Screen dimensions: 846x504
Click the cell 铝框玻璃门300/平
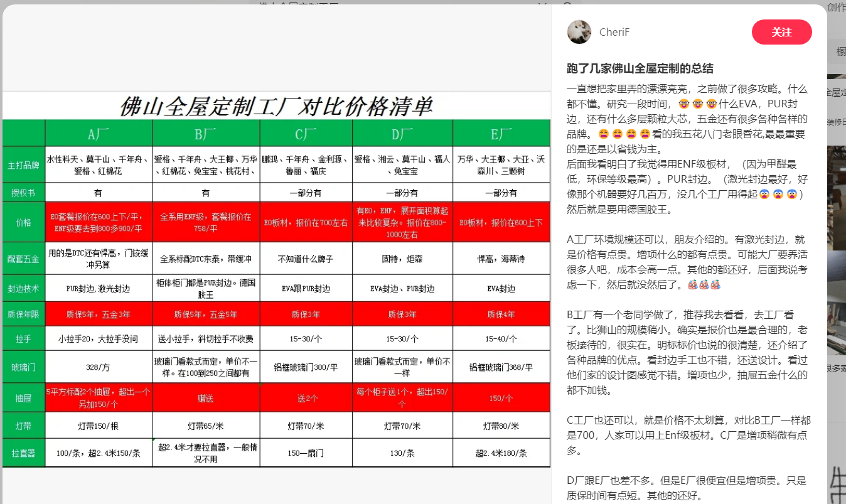coord(306,367)
